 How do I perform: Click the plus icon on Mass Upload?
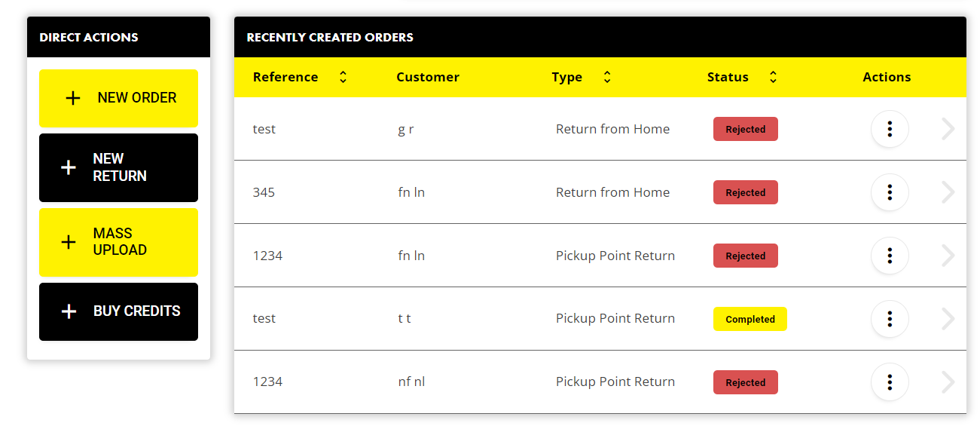(x=69, y=242)
